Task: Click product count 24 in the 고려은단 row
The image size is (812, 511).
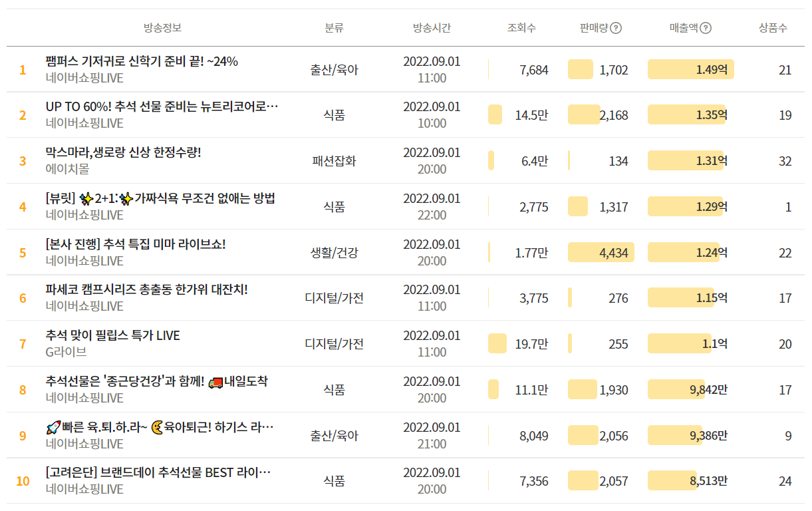Action: coord(785,480)
